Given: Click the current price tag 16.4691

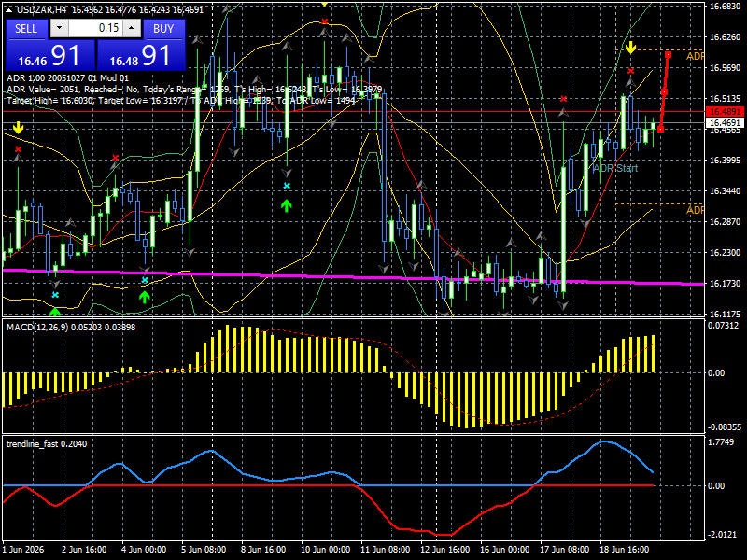Looking at the screenshot, I should click(725, 123).
